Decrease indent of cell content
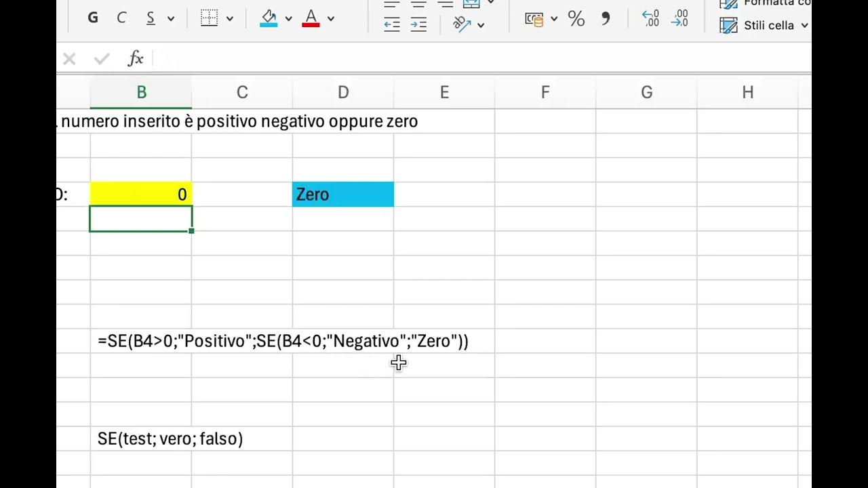Screen dimensions: 868x488 point(392,25)
